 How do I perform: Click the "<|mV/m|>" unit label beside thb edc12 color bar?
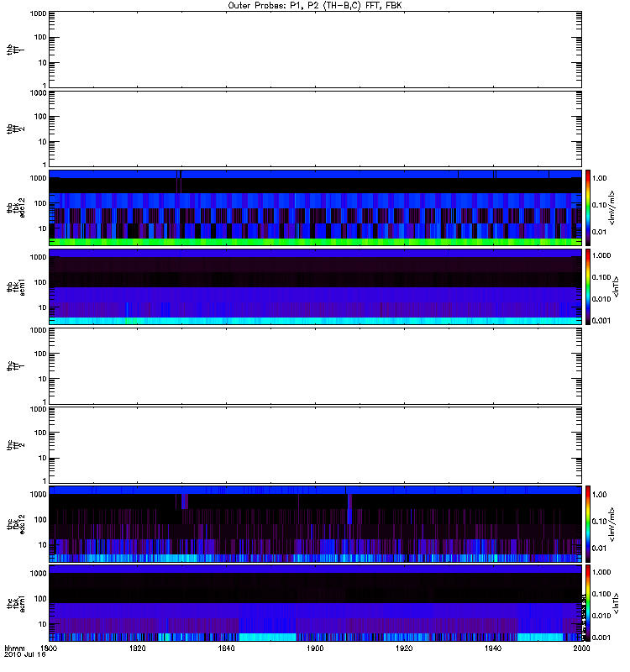612,207
